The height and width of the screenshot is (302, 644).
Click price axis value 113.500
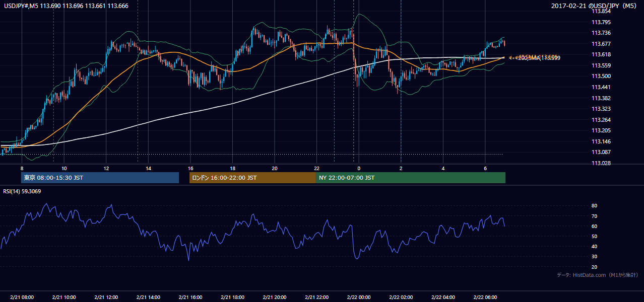(x=601, y=76)
